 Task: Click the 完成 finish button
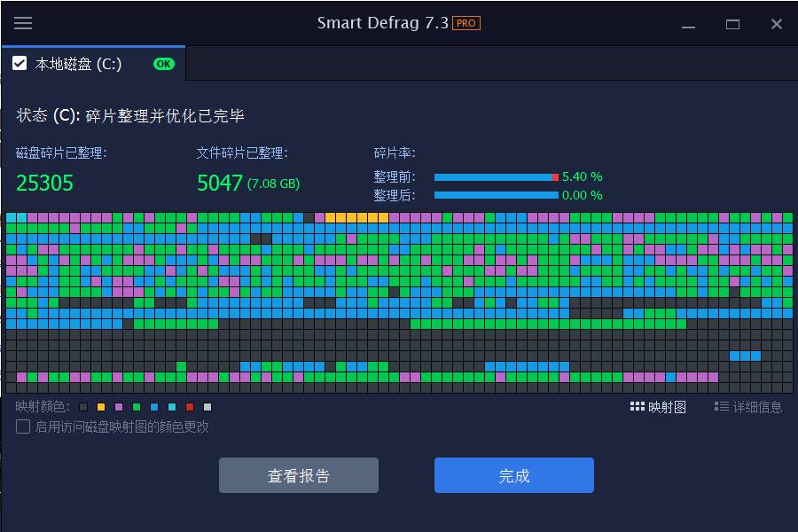pos(512,475)
